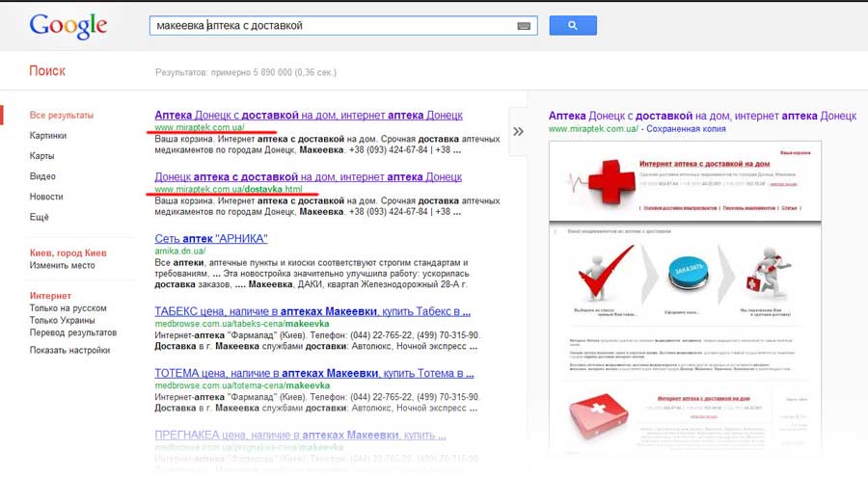The width and height of the screenshot is (868, 504).
Task: Open the 'ТОТЕМА цена' result
Action: (313, 374)
